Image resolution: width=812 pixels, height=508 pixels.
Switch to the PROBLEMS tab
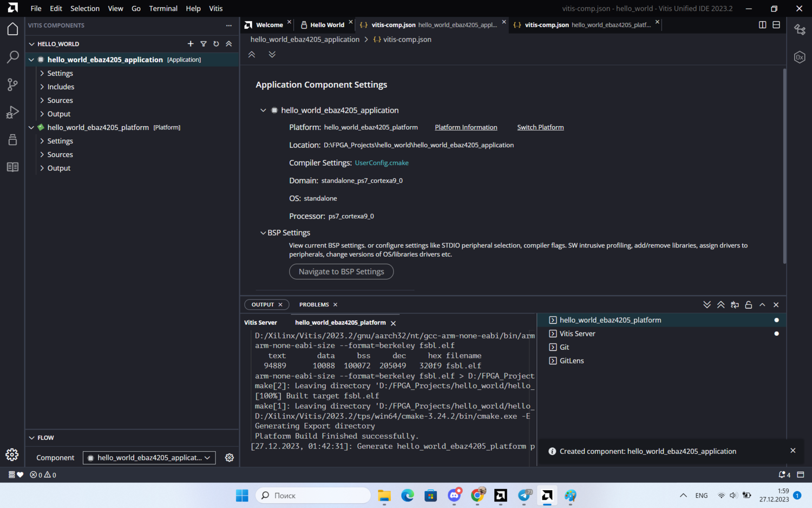[x=314, y=304]
